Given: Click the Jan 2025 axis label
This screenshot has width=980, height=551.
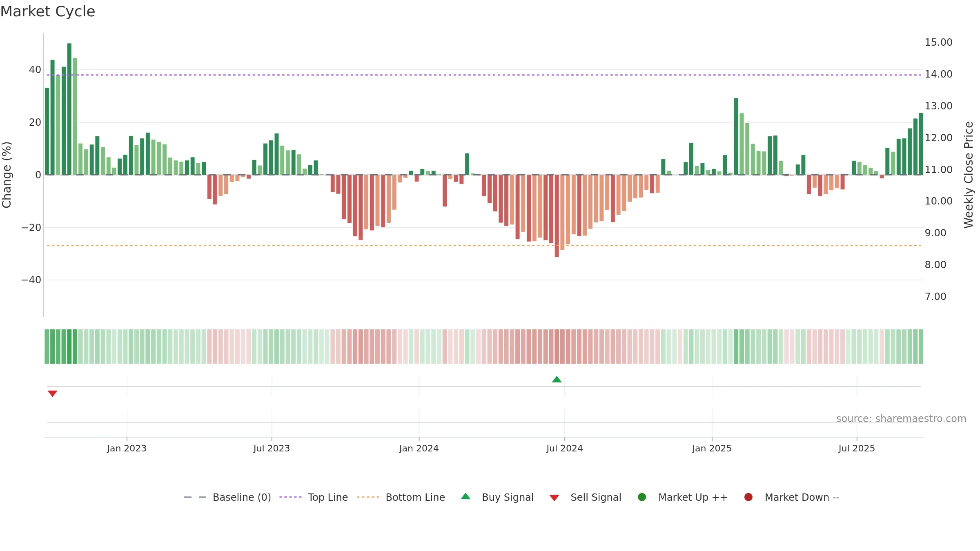Looking at the screenshot, I should (712, 448).
